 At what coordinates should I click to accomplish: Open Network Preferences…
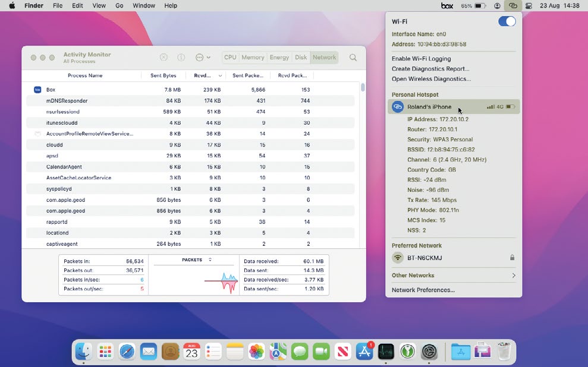(x=423, y=290)
